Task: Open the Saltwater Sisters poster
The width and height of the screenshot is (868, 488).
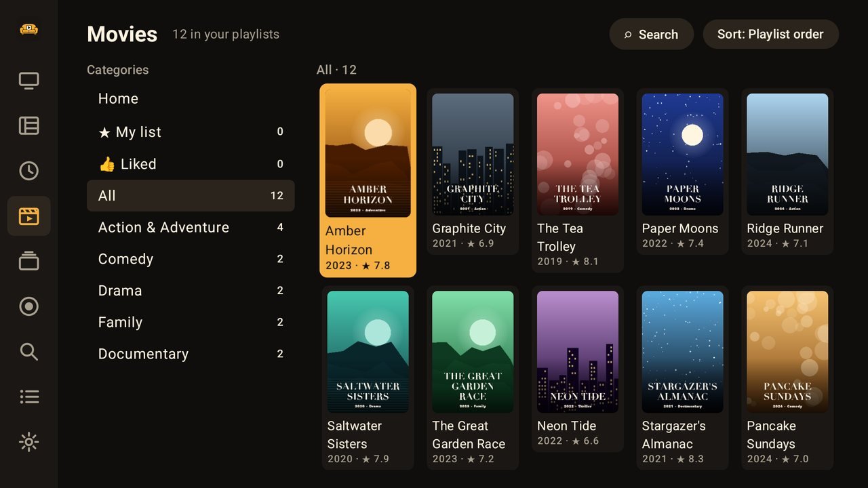Action: click(368, 352)
